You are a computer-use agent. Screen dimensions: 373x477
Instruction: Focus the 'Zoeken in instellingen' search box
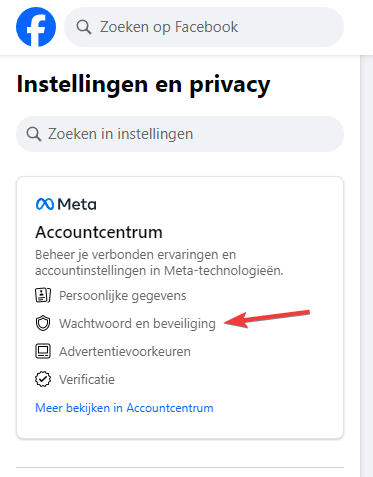click(180, 134)
